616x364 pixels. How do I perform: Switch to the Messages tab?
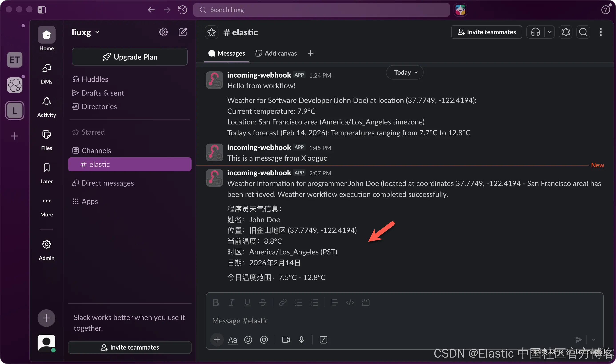(227, 53)
